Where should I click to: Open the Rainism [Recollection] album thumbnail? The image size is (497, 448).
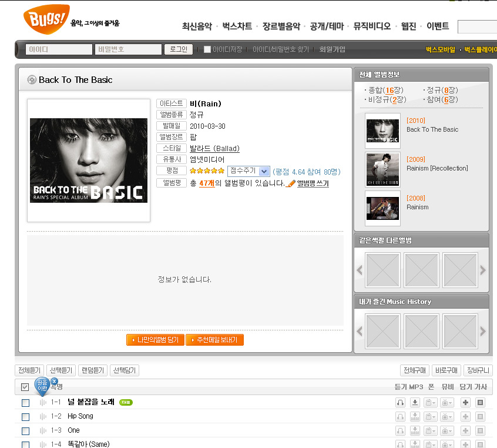click(x=382, y=169)
